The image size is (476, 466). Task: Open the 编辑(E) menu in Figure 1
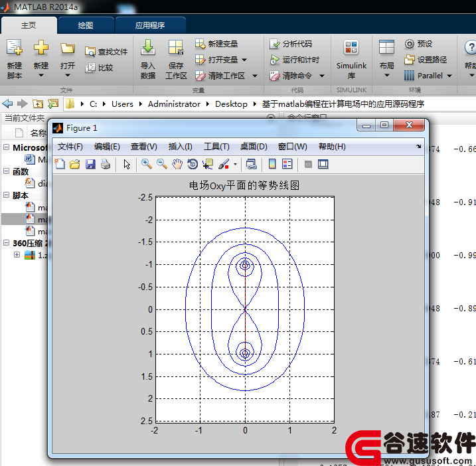(107, 147)
